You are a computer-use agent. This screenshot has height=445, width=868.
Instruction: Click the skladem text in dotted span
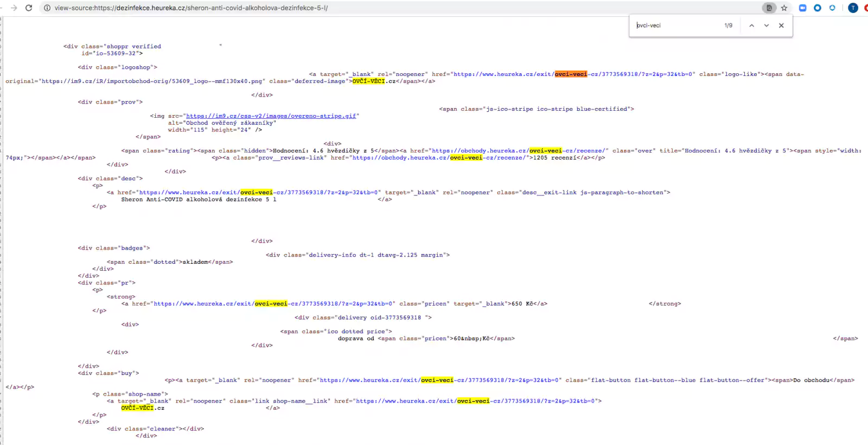pyautogui.click(x=195, y=262)
